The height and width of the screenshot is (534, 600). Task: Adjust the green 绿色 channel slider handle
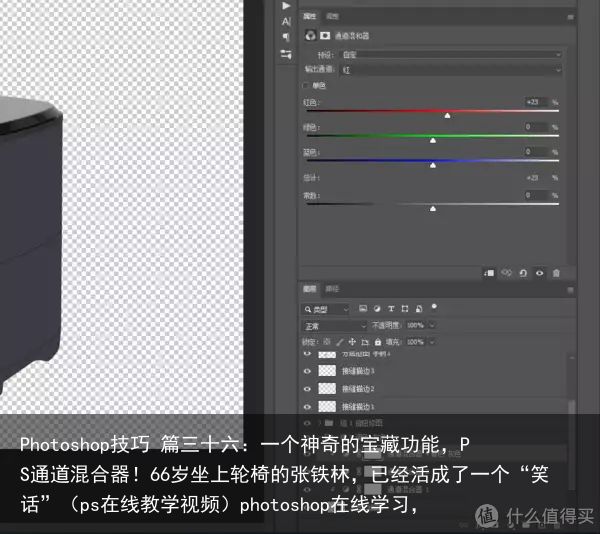[433, 140]
